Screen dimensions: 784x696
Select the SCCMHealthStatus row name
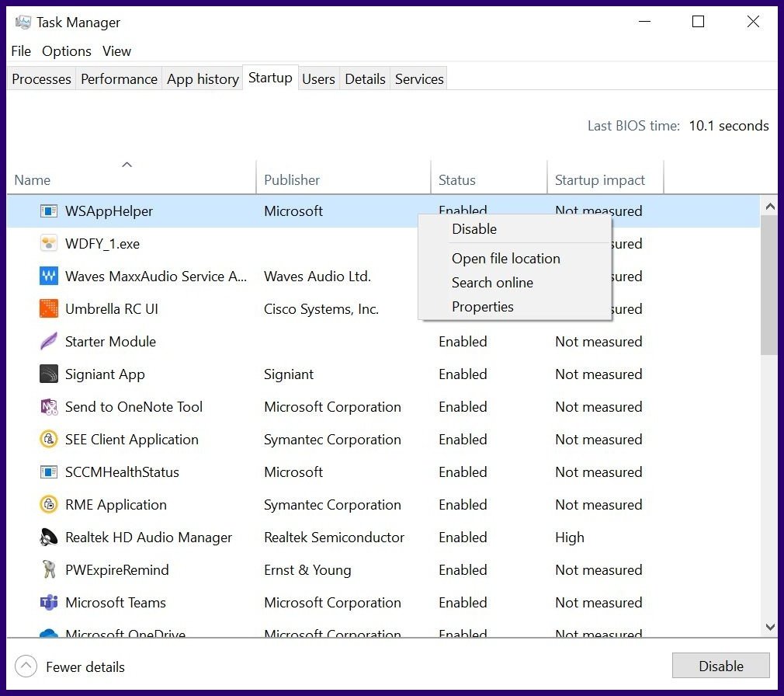122,472
